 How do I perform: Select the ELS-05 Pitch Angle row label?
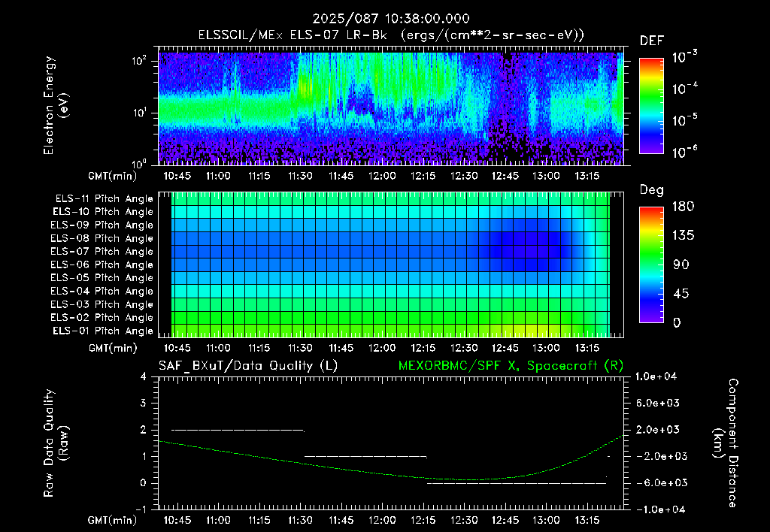[x=102, y=278]
